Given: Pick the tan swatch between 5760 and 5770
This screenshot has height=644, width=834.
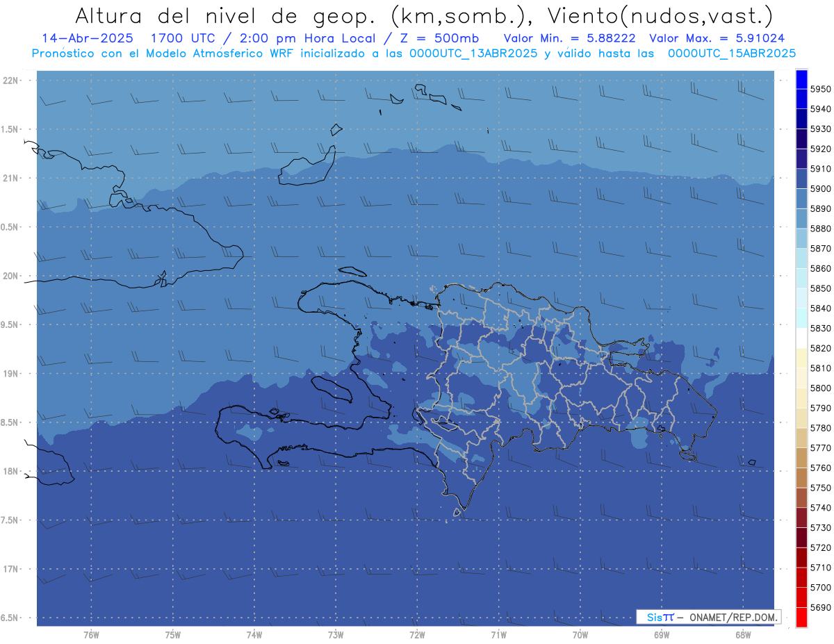Looking at the screenshot, I should click(x=801, y=458).
